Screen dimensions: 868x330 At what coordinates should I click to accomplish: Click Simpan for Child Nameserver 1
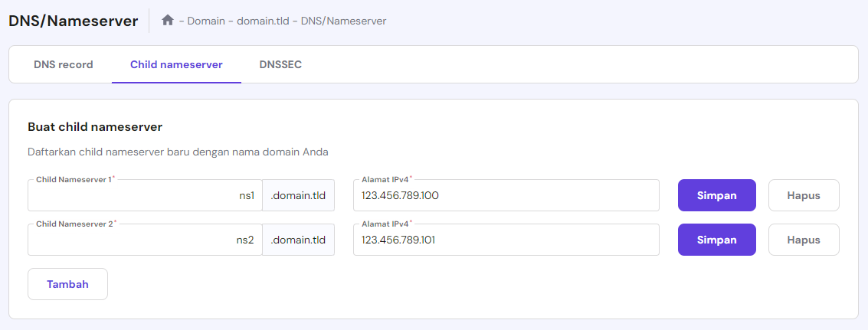(717, 195)
